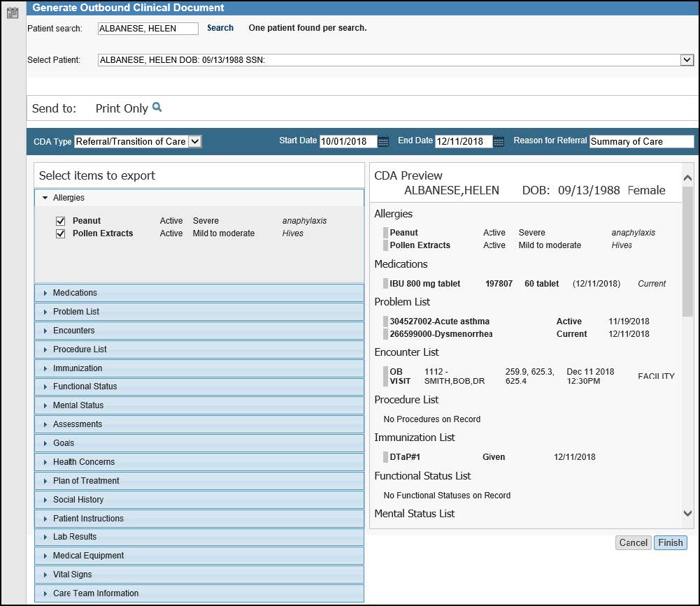Expand the Patient Instructions section
The width and height of the screenshot is (700, 606).
click(199, 518)
